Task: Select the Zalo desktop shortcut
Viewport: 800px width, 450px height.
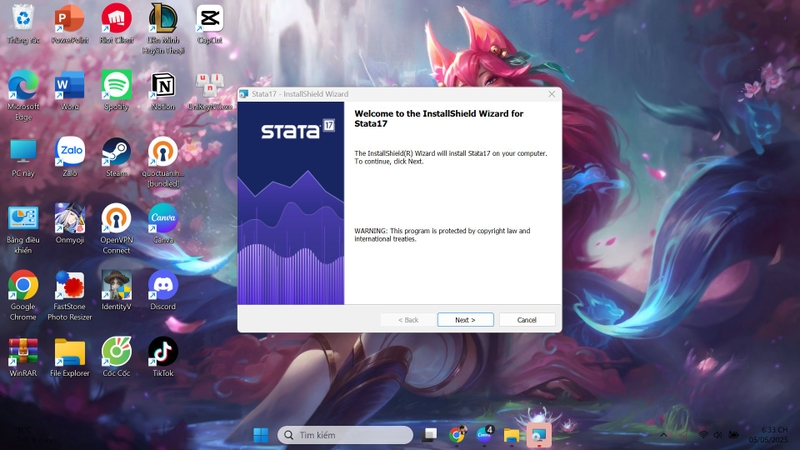Action: pos(70,157)
